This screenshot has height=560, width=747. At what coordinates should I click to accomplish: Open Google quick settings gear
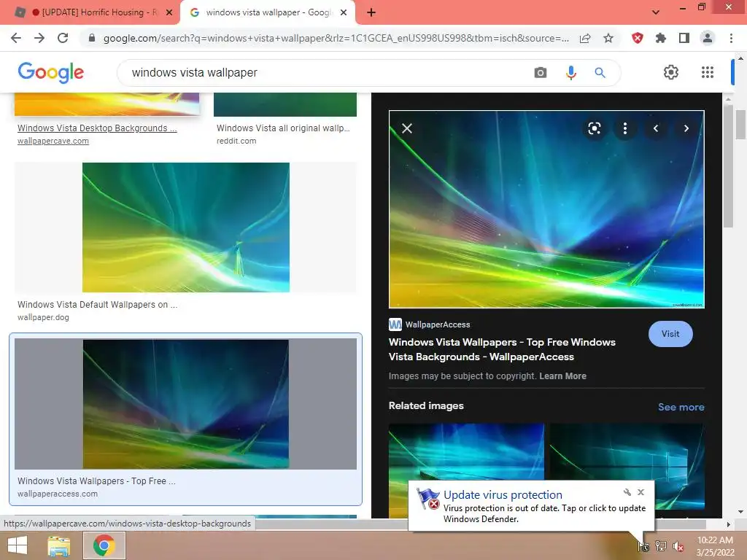(x=671, y=72)
